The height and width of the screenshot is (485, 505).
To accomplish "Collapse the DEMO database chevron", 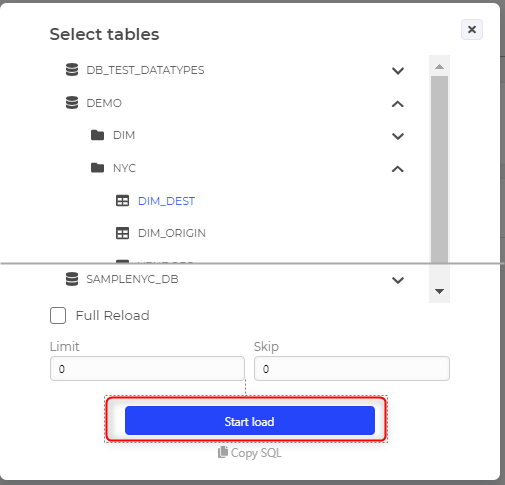I will [398, 104].
